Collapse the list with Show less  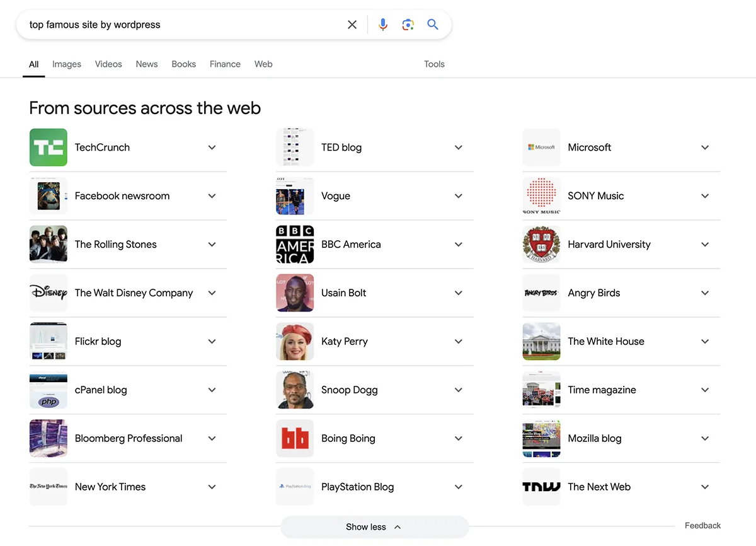point(374,527)
